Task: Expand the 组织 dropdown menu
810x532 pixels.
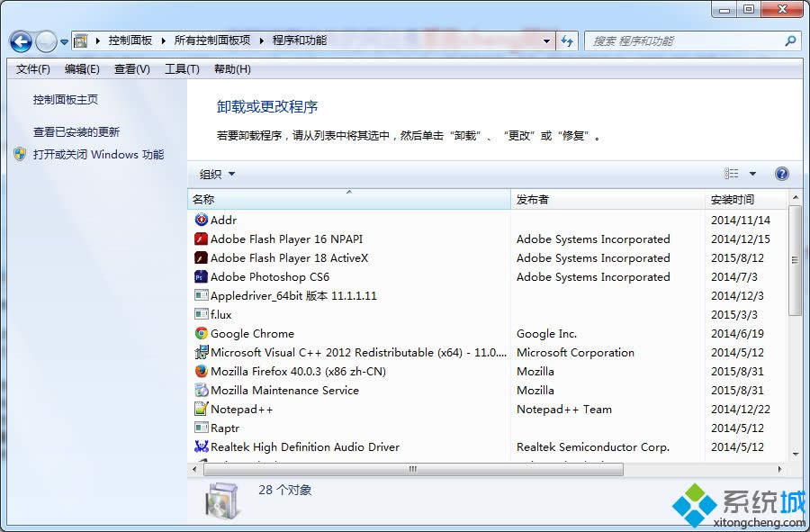Action: tap(217, 175)
